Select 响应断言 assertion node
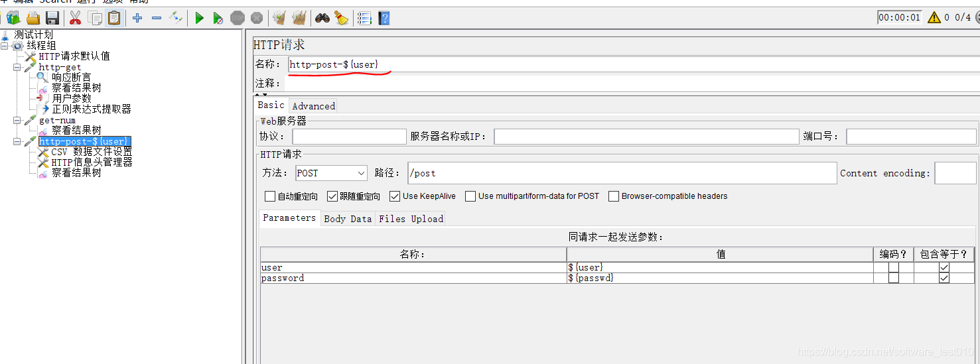 (x=72, y=77)
